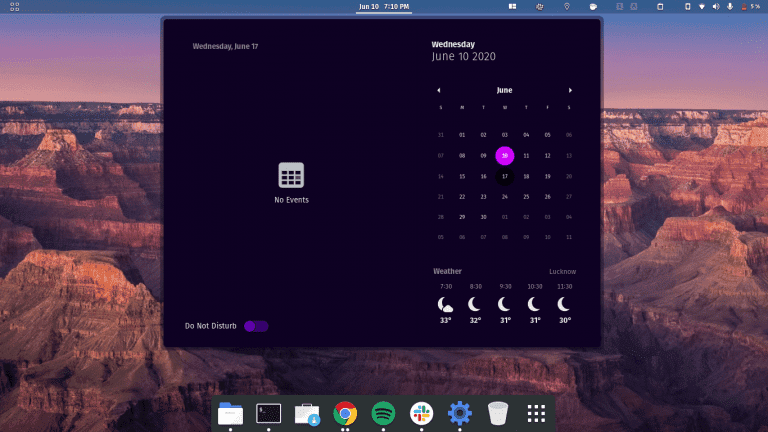Select date 28 in the calendar
Screen dimensions: 768x432
tap(440, 217)
